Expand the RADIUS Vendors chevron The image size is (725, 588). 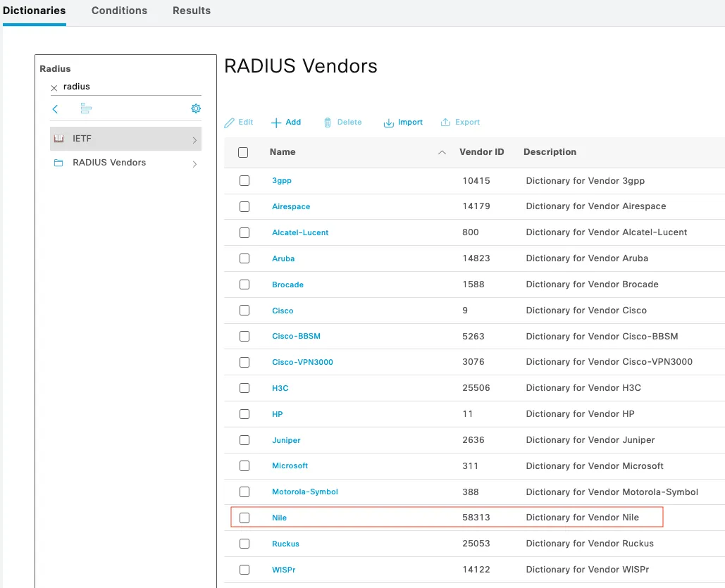pyautogui.click(x=194, y=164)
